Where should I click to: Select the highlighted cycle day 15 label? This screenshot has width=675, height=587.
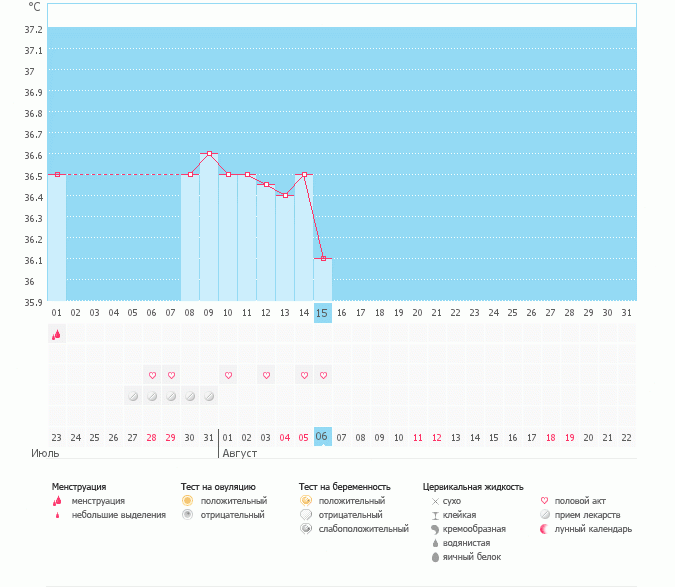(x=322, y=312)
